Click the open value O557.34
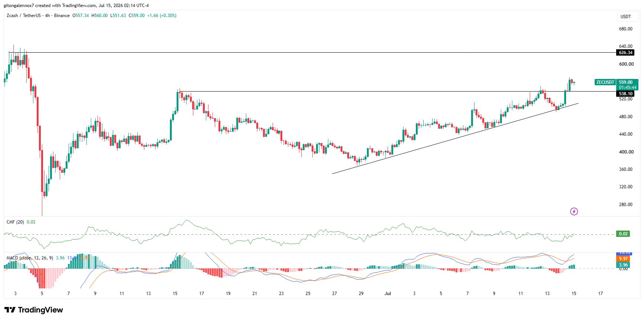The height and width of the screenshot is (321, 644). point(80,16)
